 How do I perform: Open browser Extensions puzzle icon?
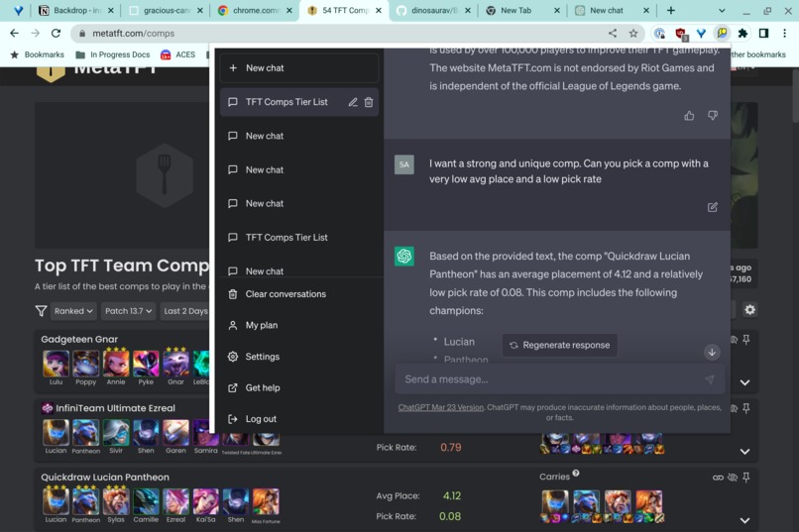(742, 33)
